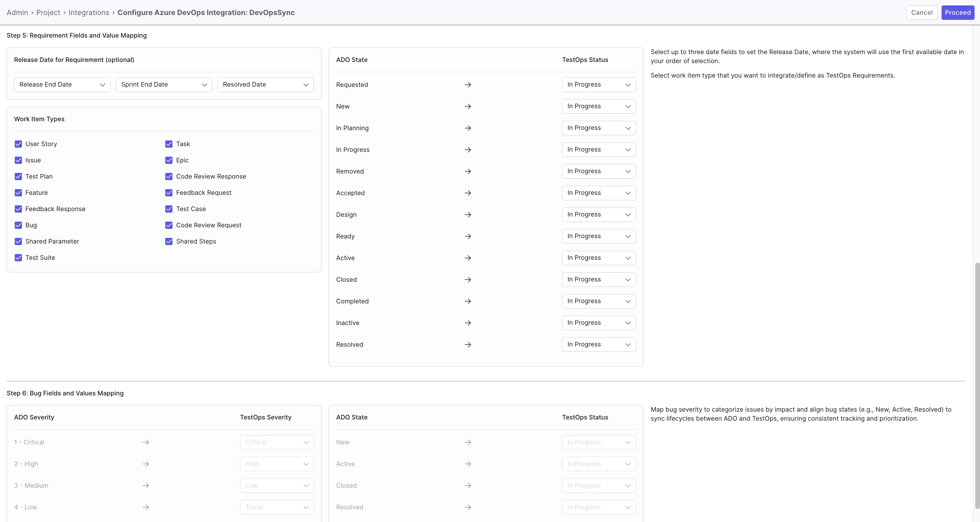Click the Proceed button
Viewport: 980px width, 522px height.
pos(957,13)
